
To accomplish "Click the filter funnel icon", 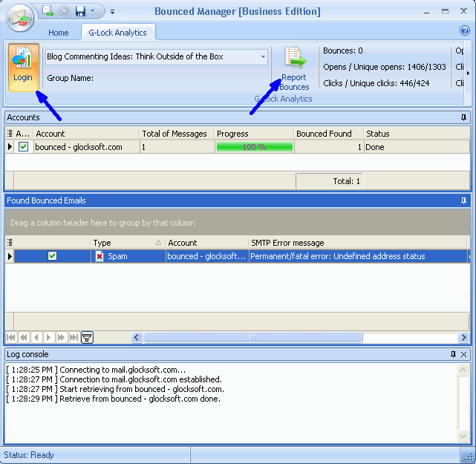I will pos(87,338).
